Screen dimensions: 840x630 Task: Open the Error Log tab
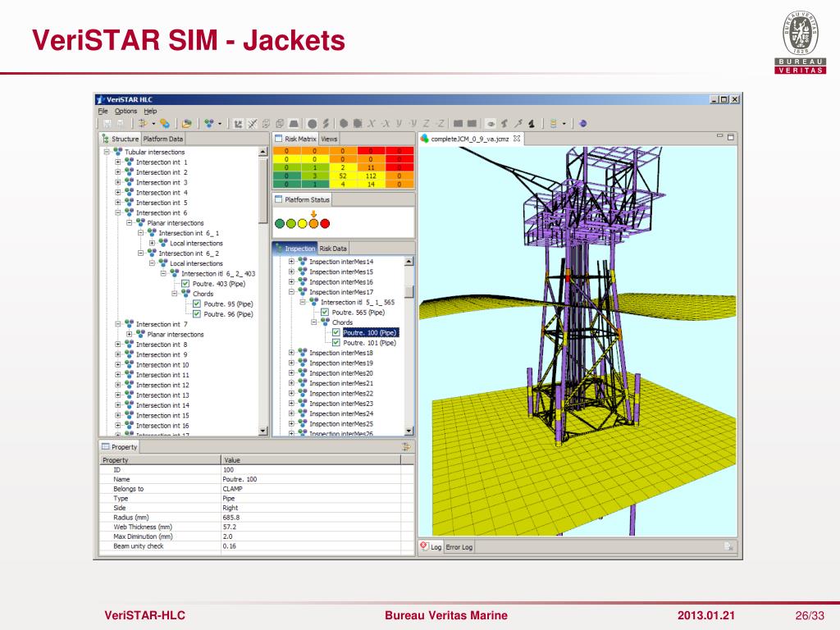pos(459,547)
